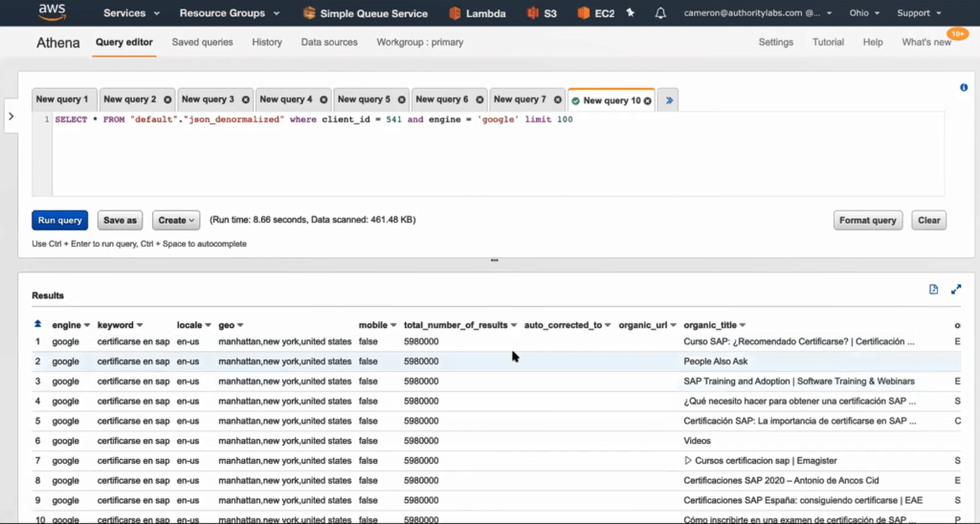The height and width of the screenshot is (524, 980).
Task: Open the account user dropdown
Action: click(758, 13)
